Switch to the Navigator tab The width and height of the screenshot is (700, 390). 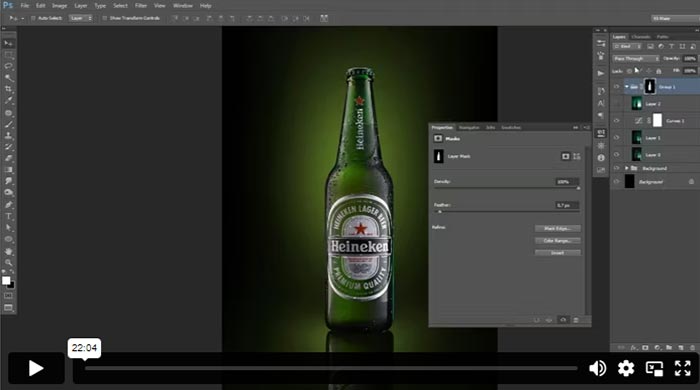tap(469, 128)
